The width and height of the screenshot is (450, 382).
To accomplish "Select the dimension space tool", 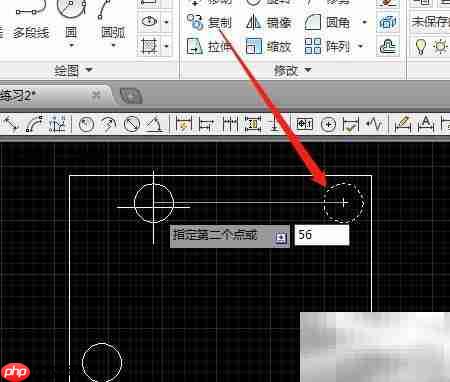I will point(253,124).
